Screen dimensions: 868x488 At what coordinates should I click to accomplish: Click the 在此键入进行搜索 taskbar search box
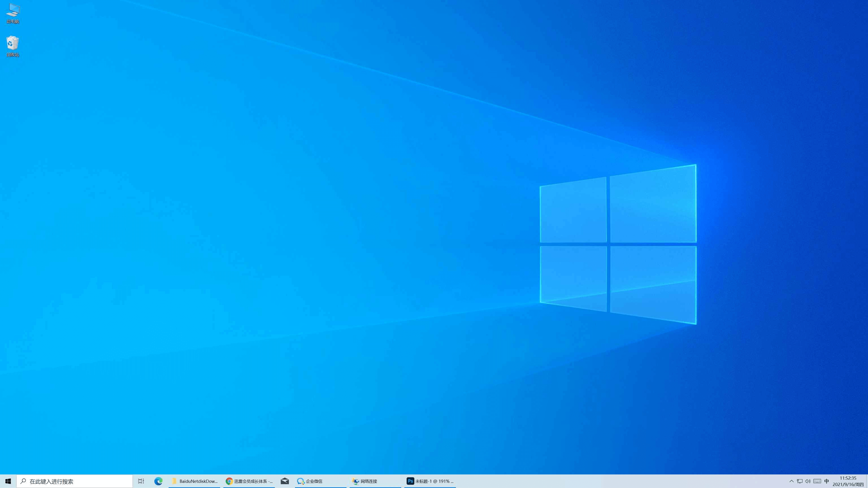pyautogui.click(x=75, y=481)
